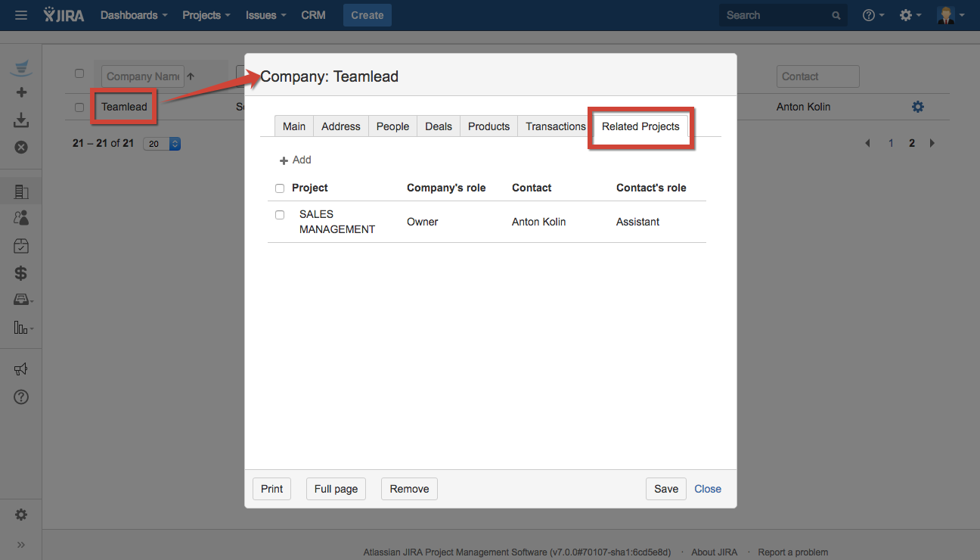Click the Search input field
The image size is (980, 560).
tap(777, 15)
